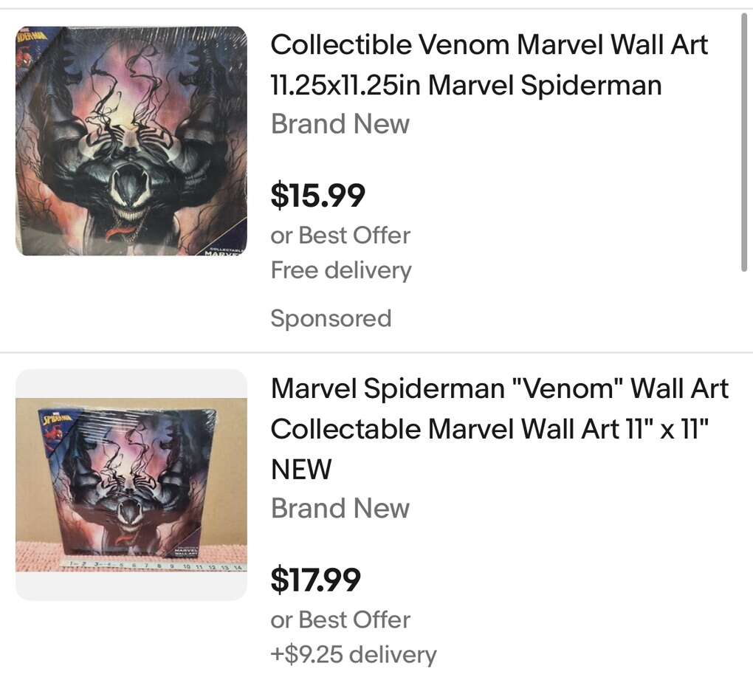Select "or Best Offer" under $17.99
Screen dimensions: 753x700
tap(340, 620)
